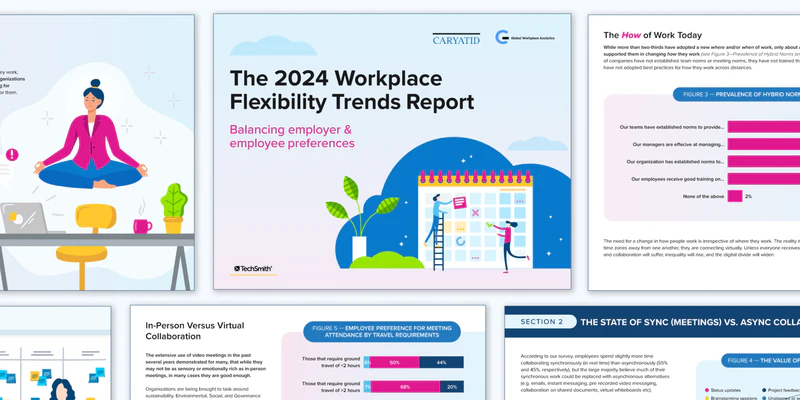This screenshot has width=800, height=400.
Task: Click the TechSmith logo on the cover
Action: coord(257,269)
